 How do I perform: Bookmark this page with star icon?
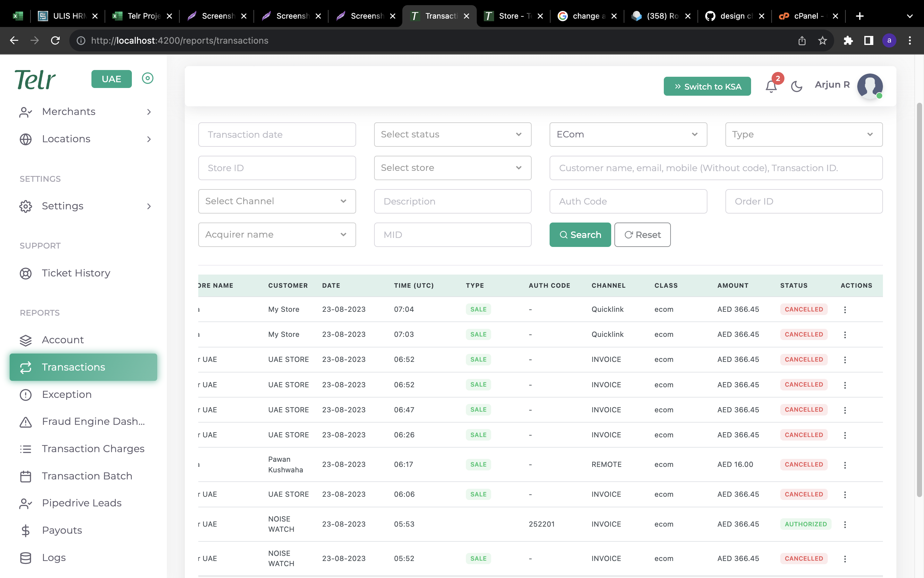click(x=822, y=40)
